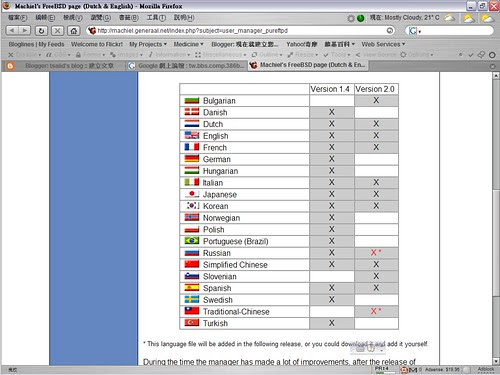500x375 pixels.
Task: Click the Go icon in the address bar
Action: 390,31
